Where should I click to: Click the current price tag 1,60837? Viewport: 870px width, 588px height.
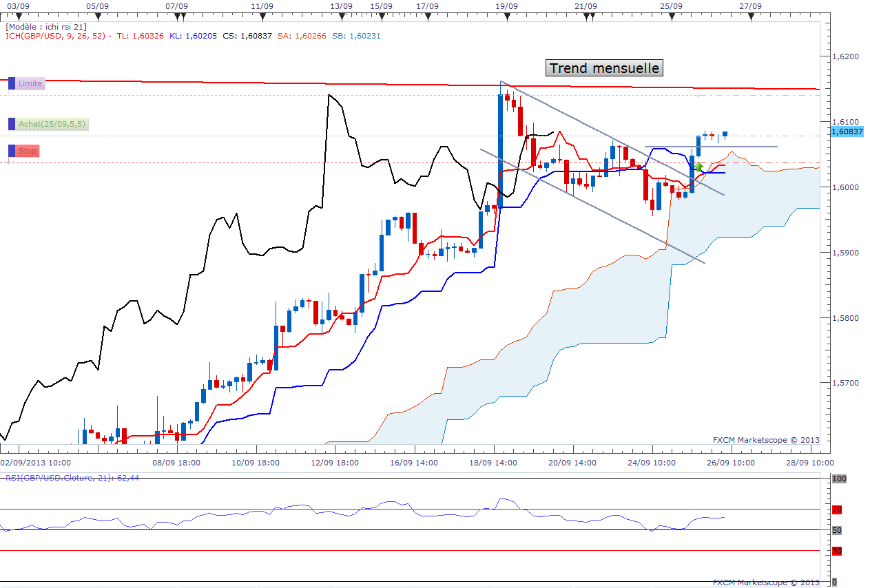coord(847,132)
